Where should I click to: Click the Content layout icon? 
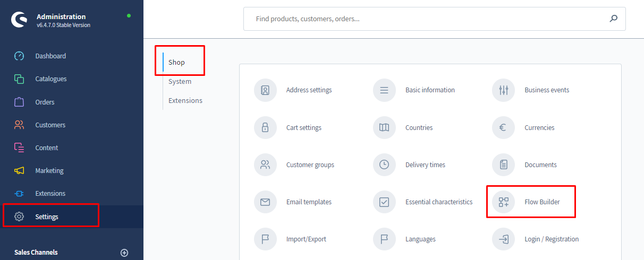(19, 148)
